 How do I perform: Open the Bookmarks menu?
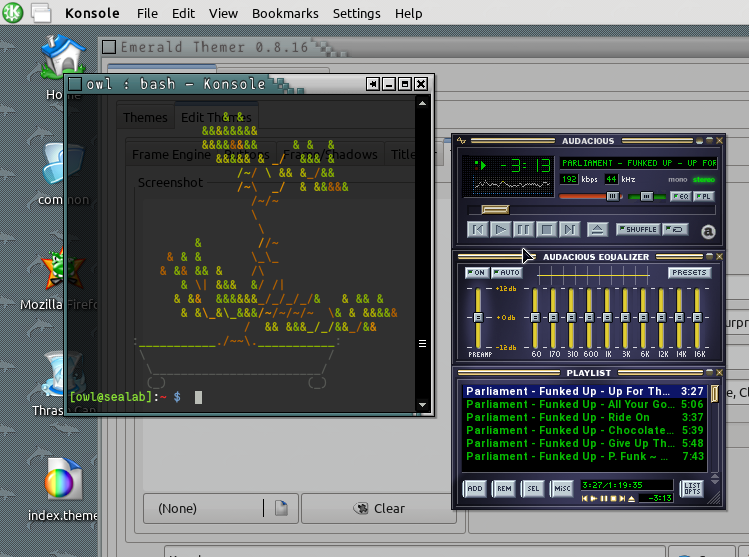[285, 13]
